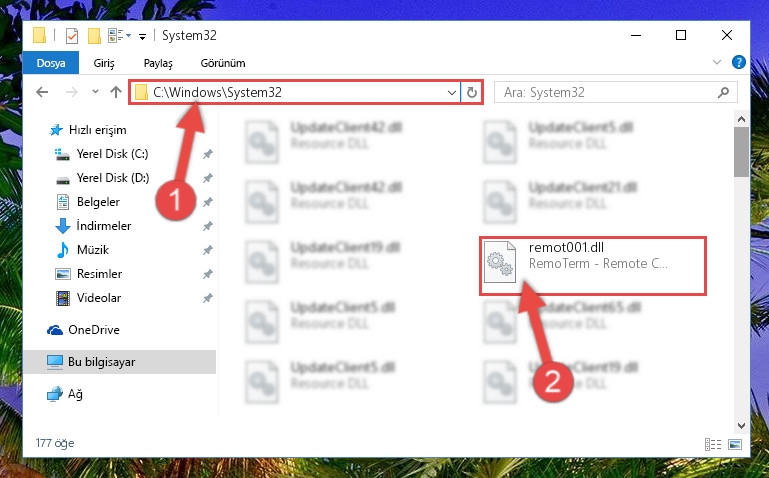Click the search magnifier icon
The width and height of the screenshot is (769, 478).
pos(723,92)
